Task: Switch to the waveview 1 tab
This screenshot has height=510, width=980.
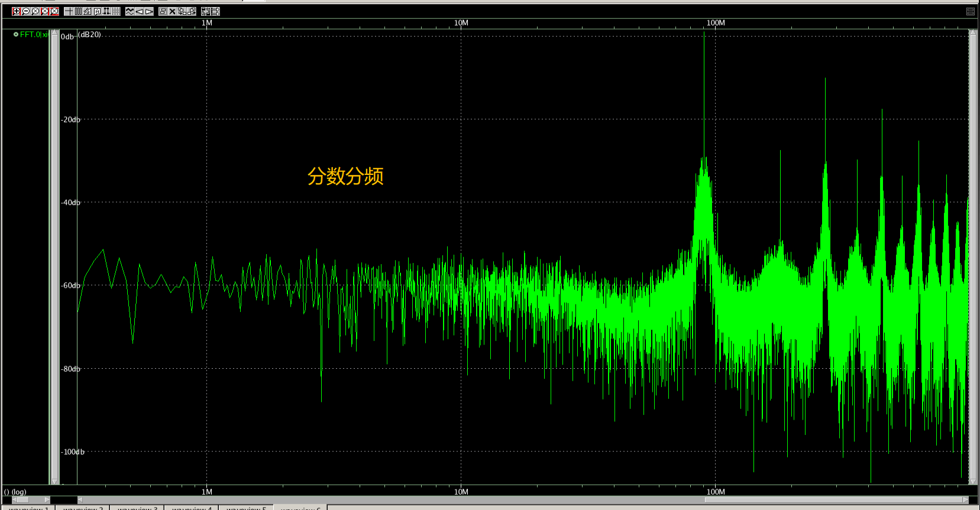Action: (28, 508)
